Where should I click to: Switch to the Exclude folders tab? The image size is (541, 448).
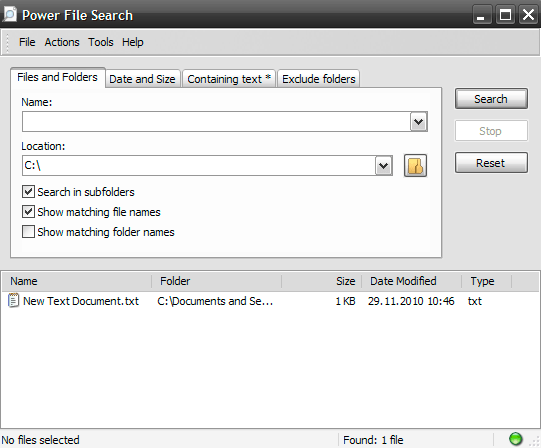click(318, 79)
